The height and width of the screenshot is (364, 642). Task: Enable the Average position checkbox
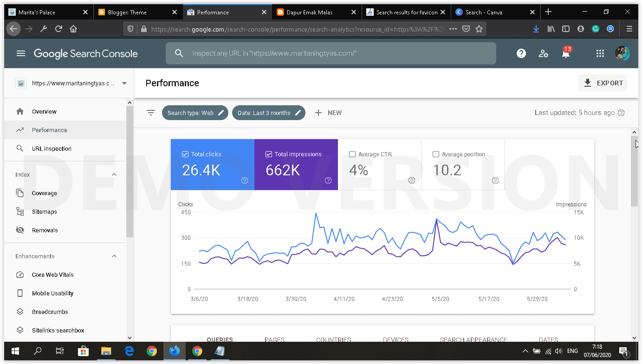click(x=436, y=154)
